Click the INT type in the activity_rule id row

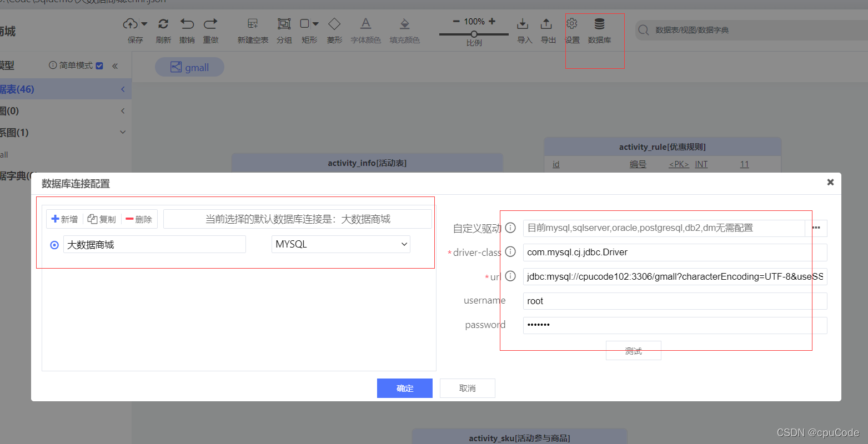pos(701,164)
